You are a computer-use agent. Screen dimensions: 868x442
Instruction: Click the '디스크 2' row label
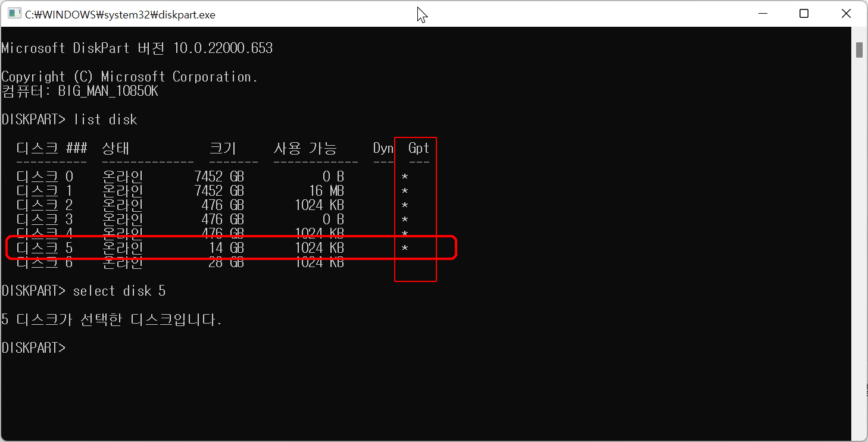point(45,205)
